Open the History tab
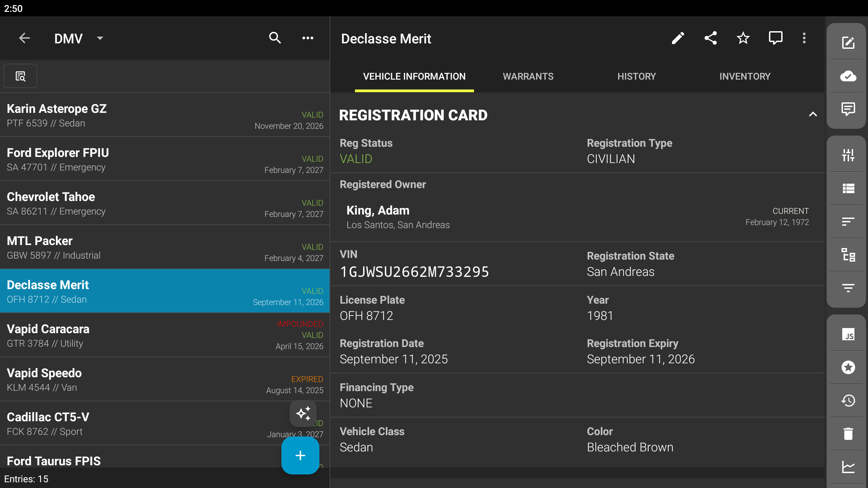The image size is (868, 488). 636,77
